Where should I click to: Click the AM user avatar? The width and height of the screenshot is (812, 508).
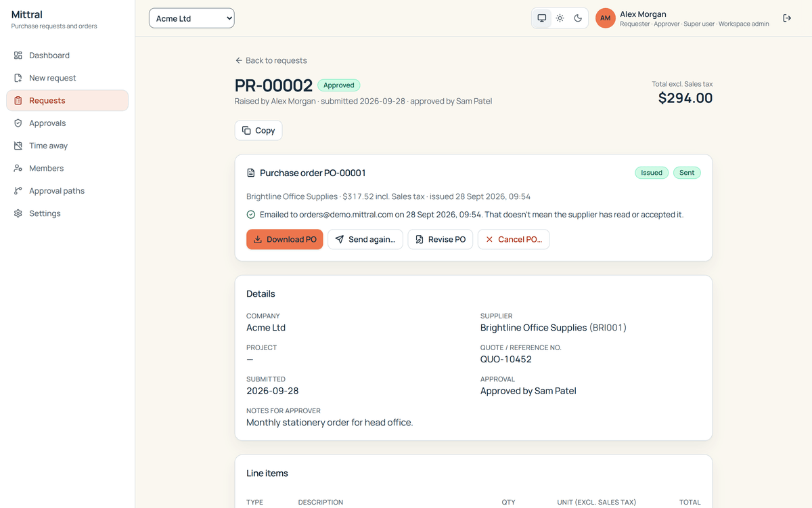[x=606, y=18]
